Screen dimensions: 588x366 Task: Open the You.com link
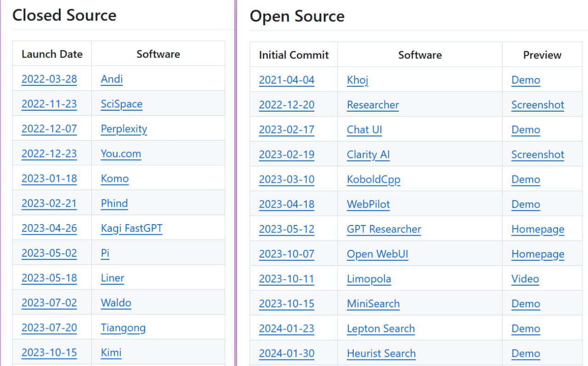point(121,153)
